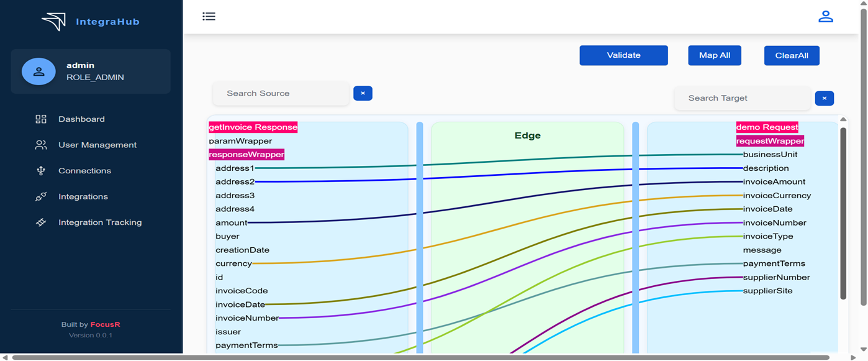Go to User Management

pos(97,145)
